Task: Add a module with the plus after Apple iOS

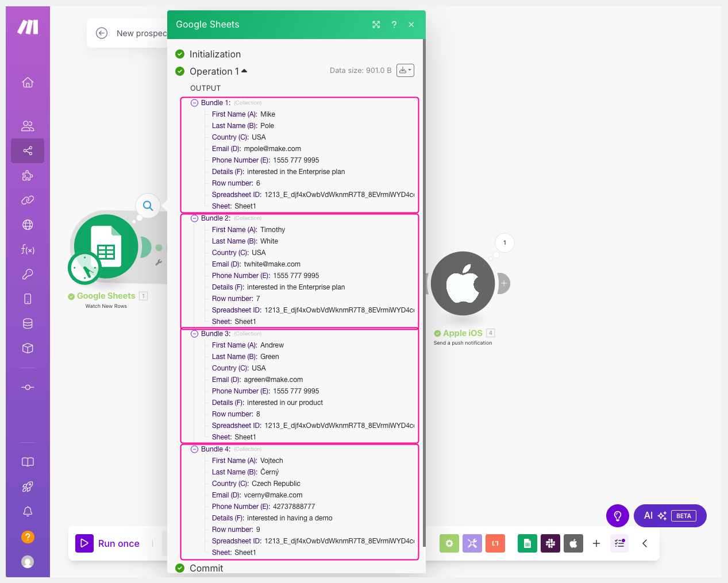Action: [504, 283]
